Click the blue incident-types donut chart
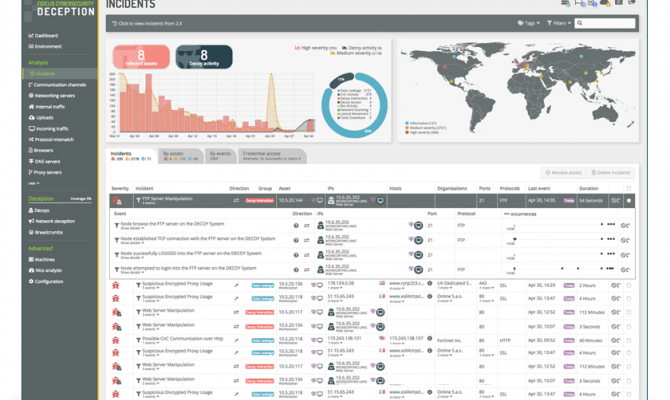 (354, 105)
